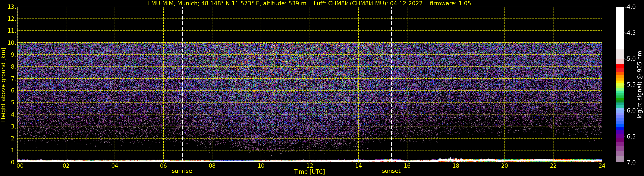644x176 pixels.
Task: Click the "7" tick label on the height axis
Action: (13, 79)
